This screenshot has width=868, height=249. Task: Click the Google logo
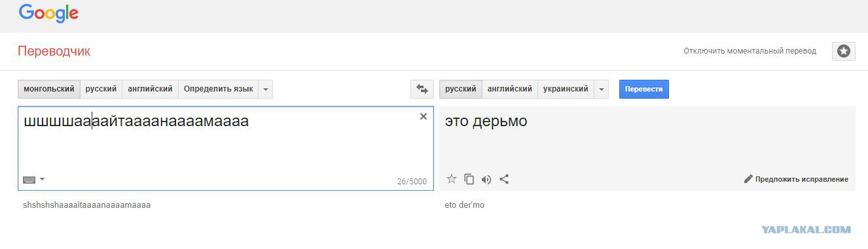(x=48, y=14)
